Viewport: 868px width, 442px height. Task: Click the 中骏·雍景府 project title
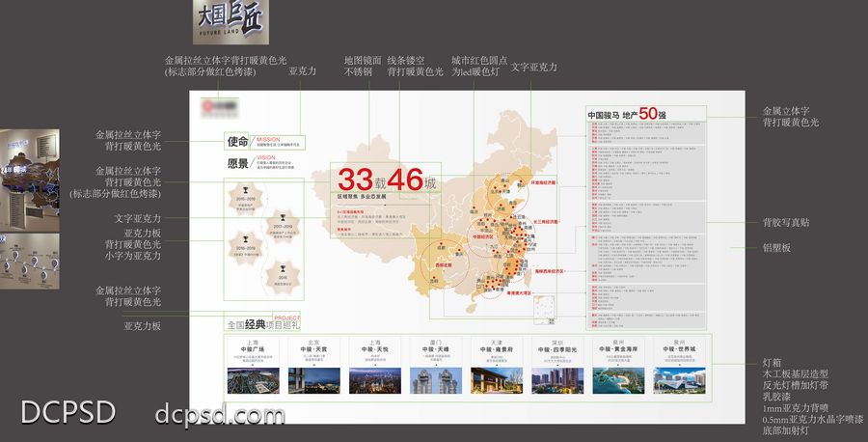tap(497, 349)
